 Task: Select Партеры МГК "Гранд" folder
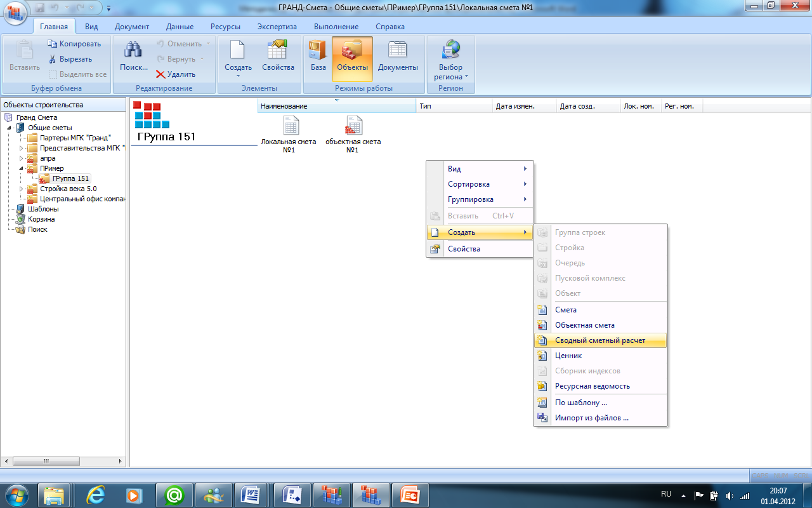75,138
